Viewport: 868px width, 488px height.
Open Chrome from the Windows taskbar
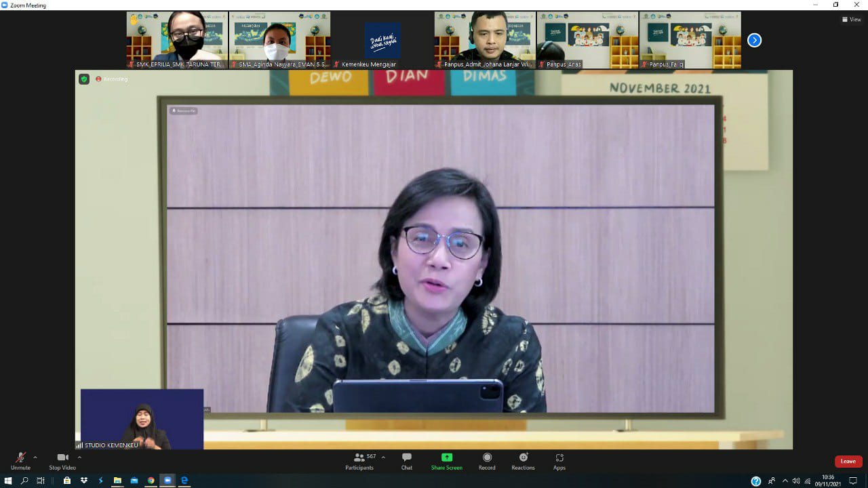pos(151,481)
